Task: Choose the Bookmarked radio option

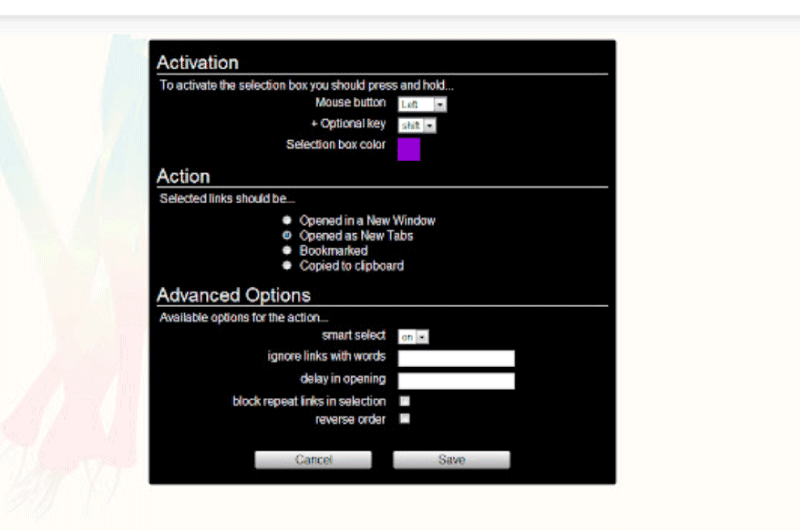Action: pos(287,250)
